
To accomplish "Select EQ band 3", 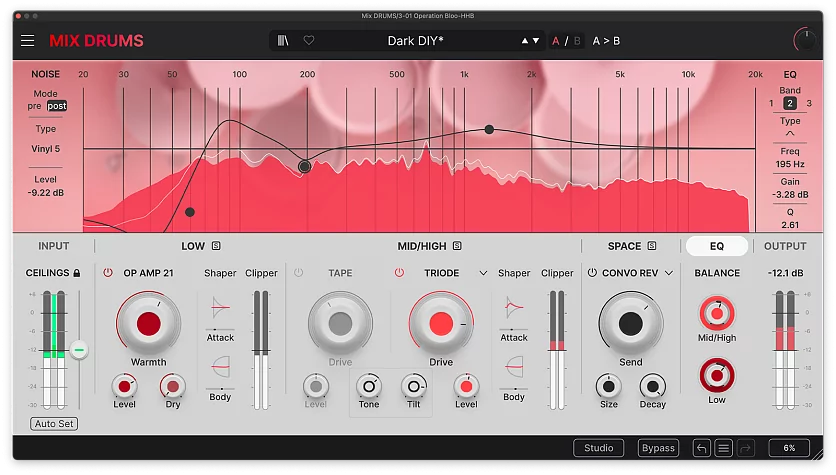I will [x=809, y=103].
